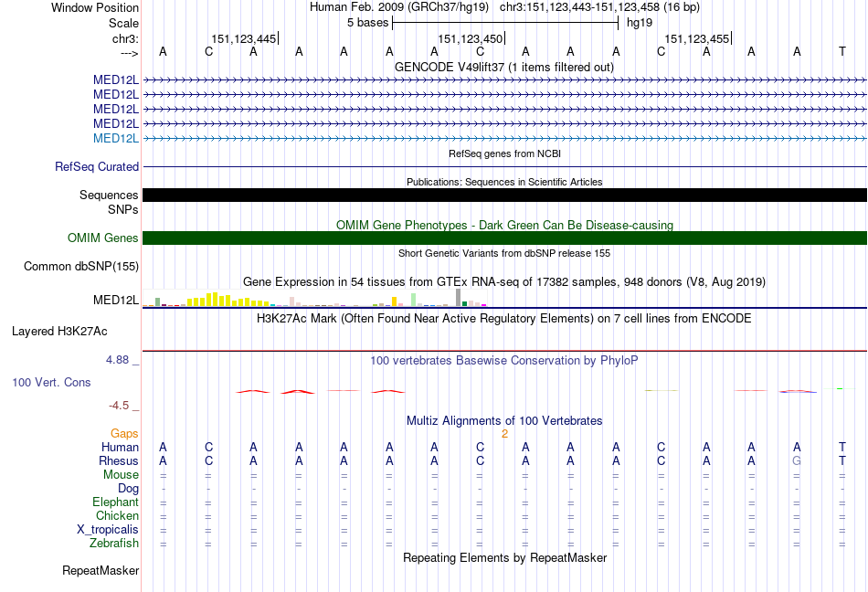Open 100 vertebrates Basewise Conservation by PhyloP
The height and width of the screenshot is (592, 868).
click(x=504, y=361)
